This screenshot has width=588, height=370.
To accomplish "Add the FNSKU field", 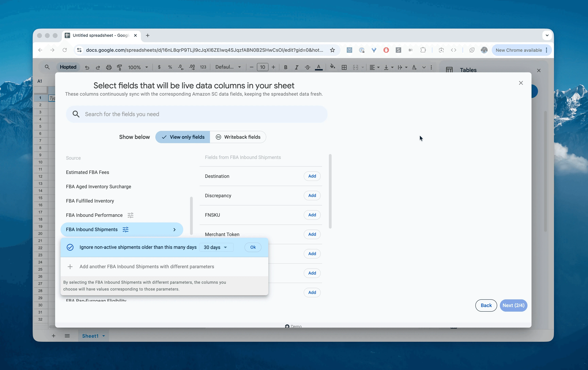I will 312,215.
